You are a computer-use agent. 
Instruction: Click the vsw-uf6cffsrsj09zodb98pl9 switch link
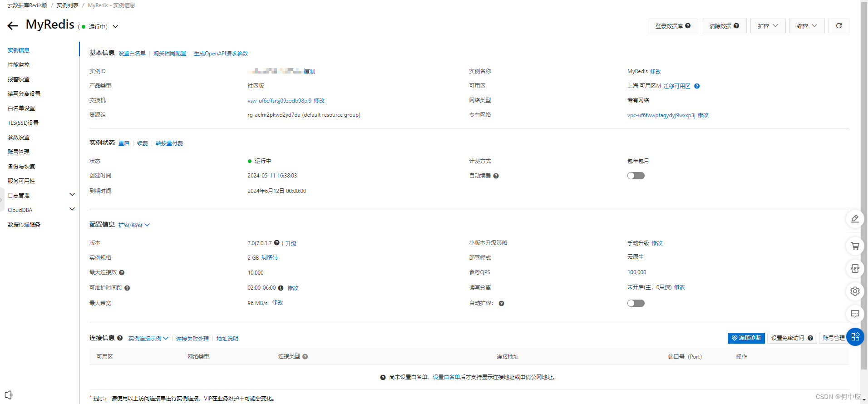[x=279, y=101]
